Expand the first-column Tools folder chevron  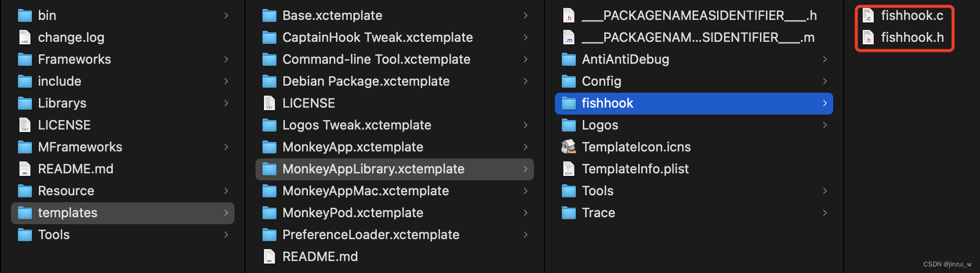(x=226, y=235)
